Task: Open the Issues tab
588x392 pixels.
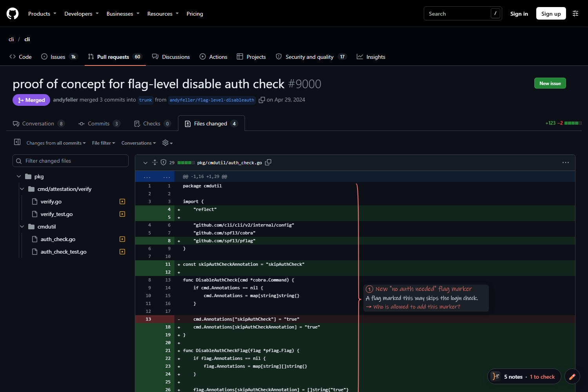Action: point(60,57)
